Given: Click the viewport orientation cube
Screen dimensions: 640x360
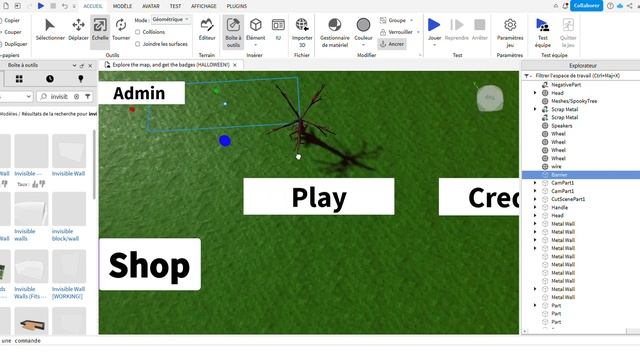Looking at the screenshot, I should pyautogui.click(x=490, y=98).
